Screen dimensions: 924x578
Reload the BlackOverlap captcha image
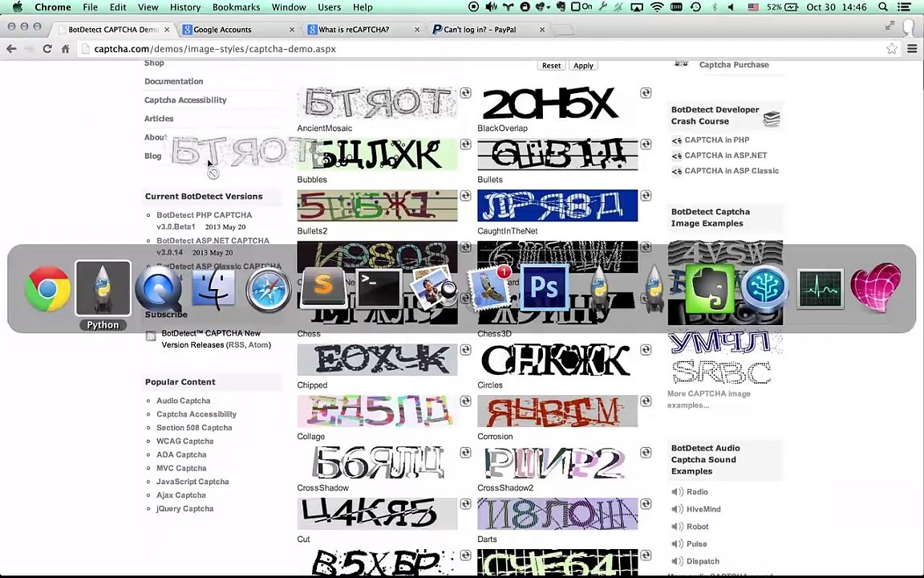(x=646, y=92)
